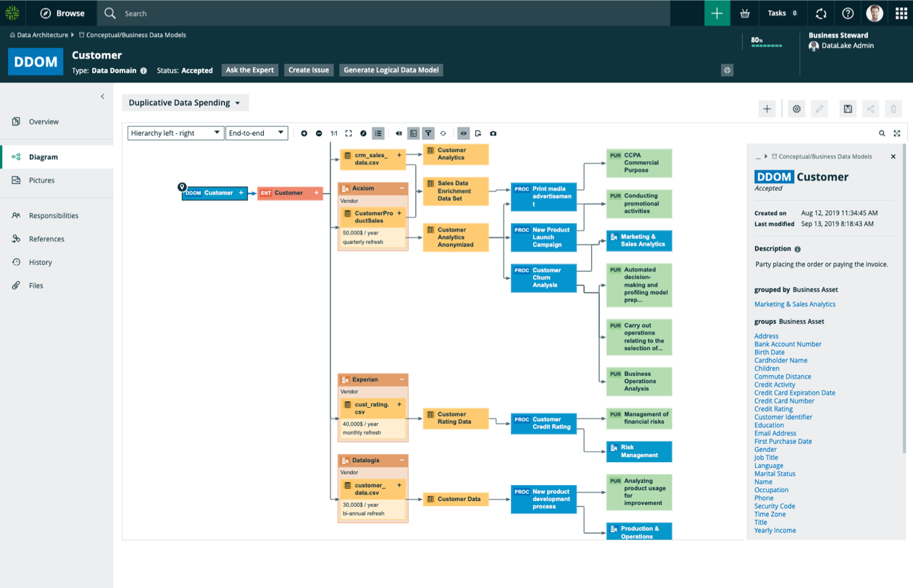913x588 pixels.
Task: Open the shopping basket icon in header
Action: point(745,13)
